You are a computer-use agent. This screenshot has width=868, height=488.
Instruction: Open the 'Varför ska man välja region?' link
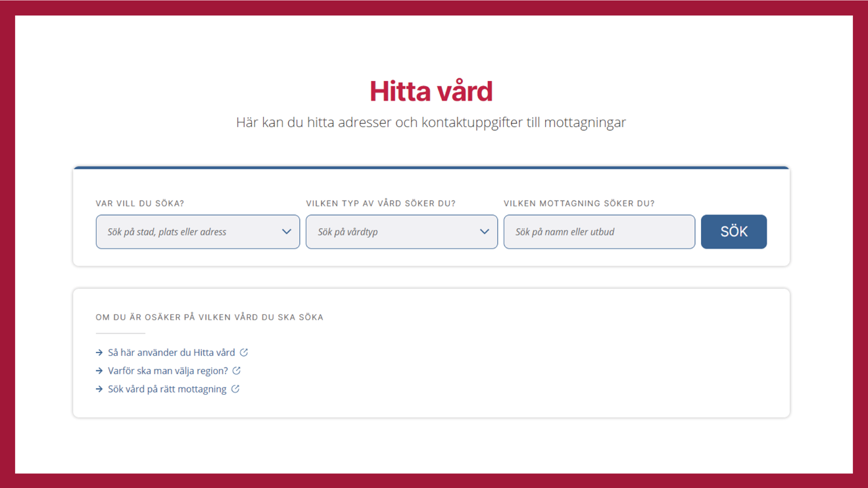pos(168,371)
